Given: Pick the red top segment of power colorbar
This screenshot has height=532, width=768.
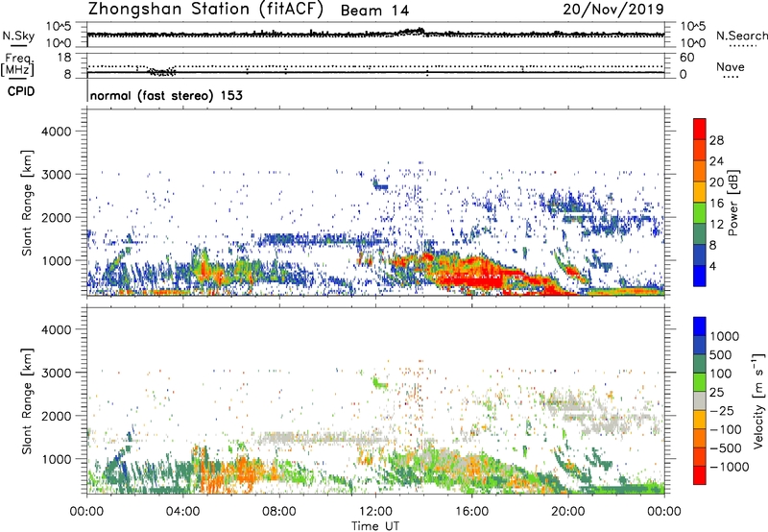Looking at the screenshot, I should 700,130.
